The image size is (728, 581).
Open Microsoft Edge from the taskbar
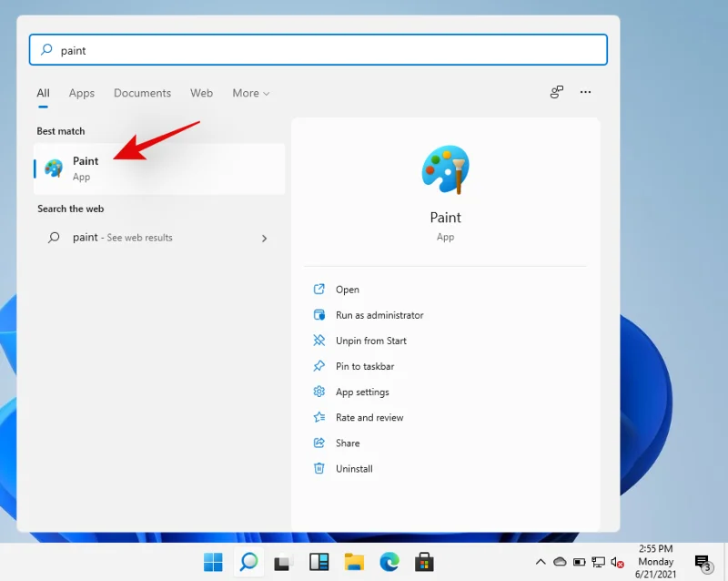(x=389, y=562)
